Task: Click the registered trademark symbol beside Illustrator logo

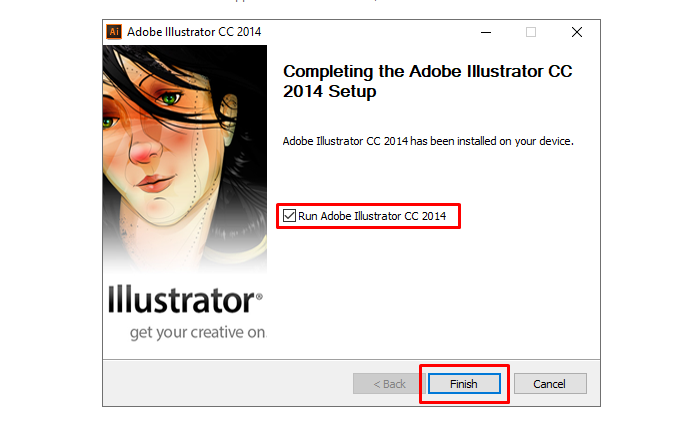Action: (x=260, y=297)
